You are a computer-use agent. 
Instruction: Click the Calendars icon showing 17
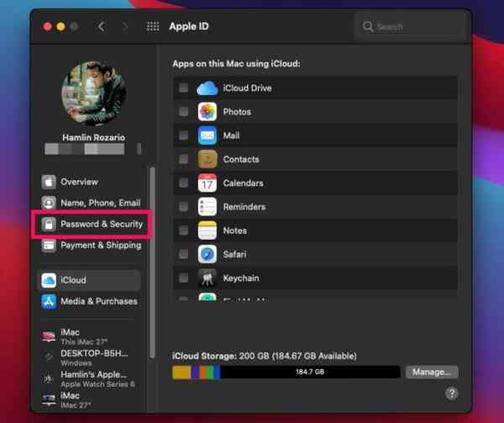tap(207, 183)
